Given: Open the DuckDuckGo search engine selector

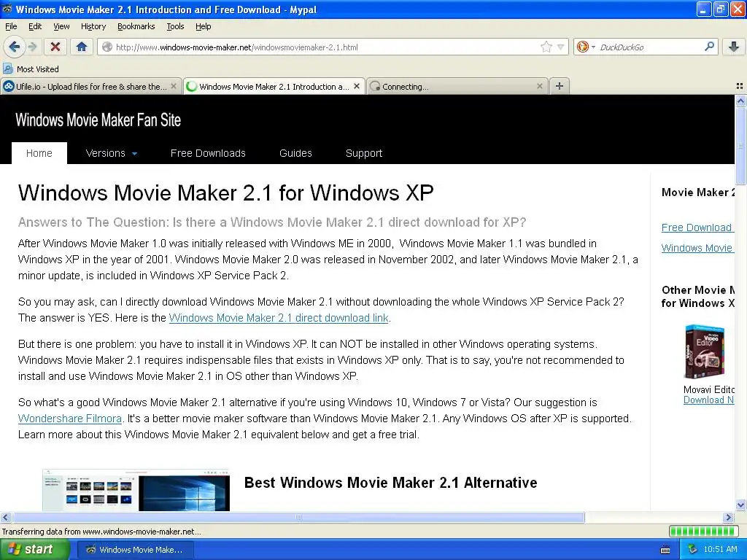Looking at the screenshot, I should [x=585, y=47].
